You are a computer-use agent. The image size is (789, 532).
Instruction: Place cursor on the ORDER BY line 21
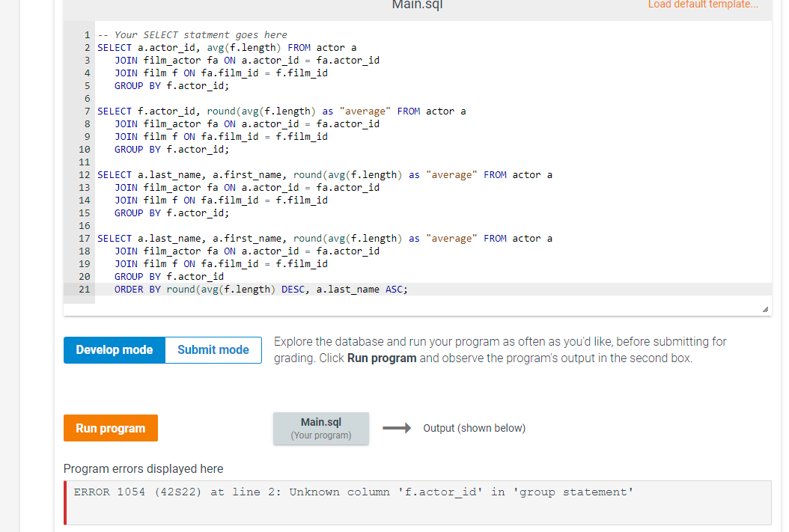pyautogui.click(x=261, y=289)
